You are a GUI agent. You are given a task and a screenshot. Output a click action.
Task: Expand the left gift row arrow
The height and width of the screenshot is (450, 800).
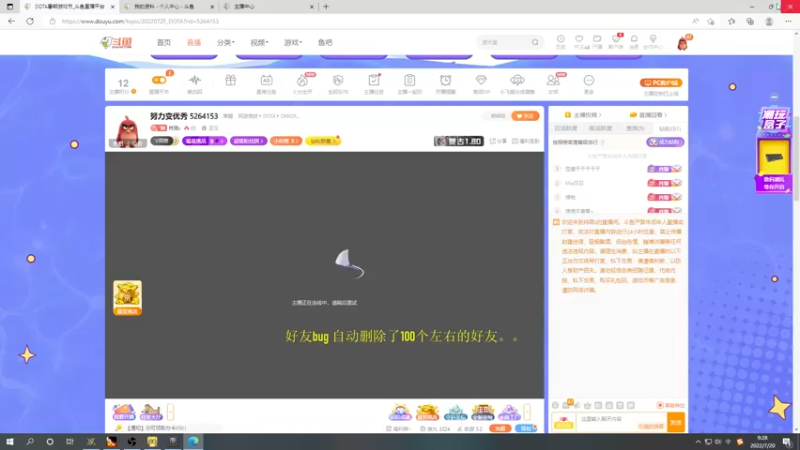click(170, 412)
